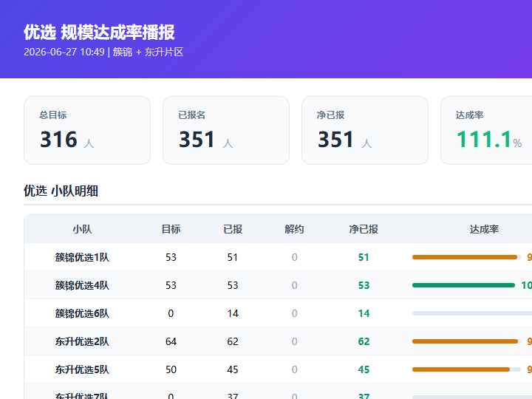Select the 簇锦优选6队 row name

click(82, 313)
